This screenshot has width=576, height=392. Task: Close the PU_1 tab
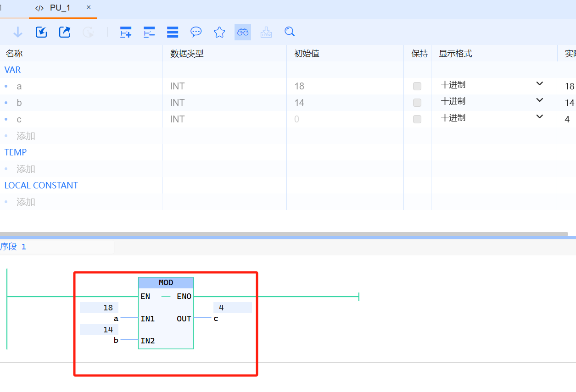89,7
